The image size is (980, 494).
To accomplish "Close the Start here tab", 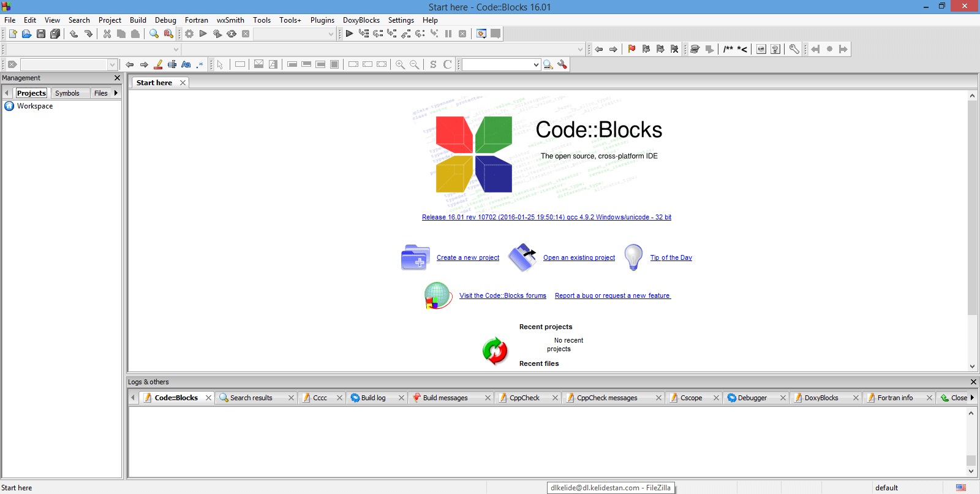I will pyautogui.click(x=183, y=83).
